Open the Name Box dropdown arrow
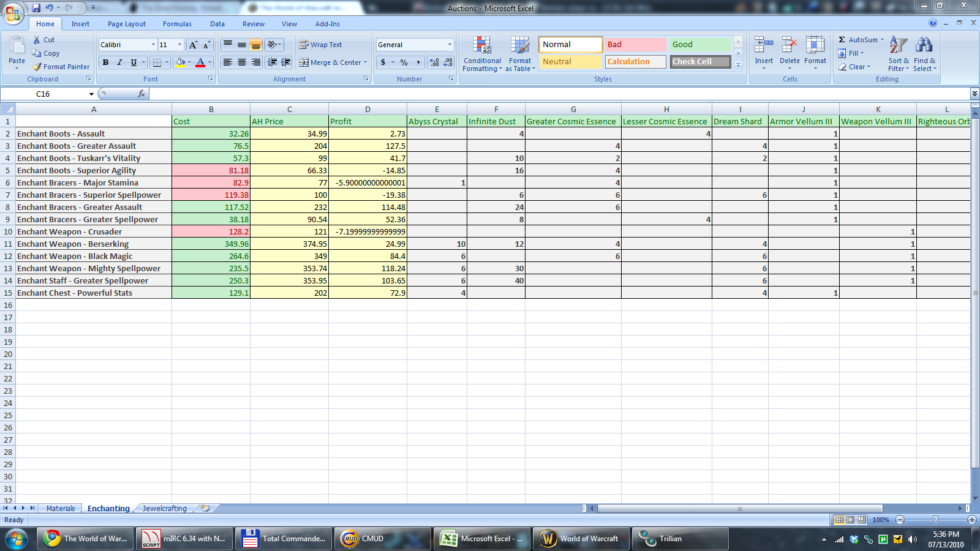 point(91,94)
